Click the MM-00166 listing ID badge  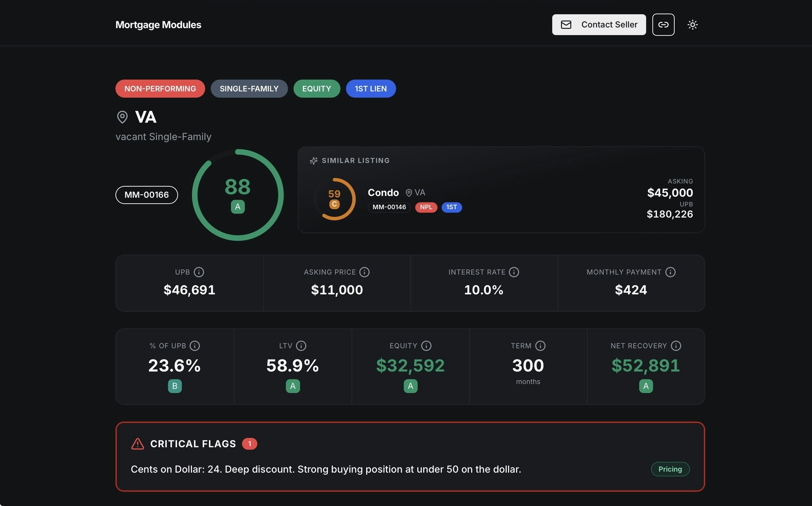point(146,195)
